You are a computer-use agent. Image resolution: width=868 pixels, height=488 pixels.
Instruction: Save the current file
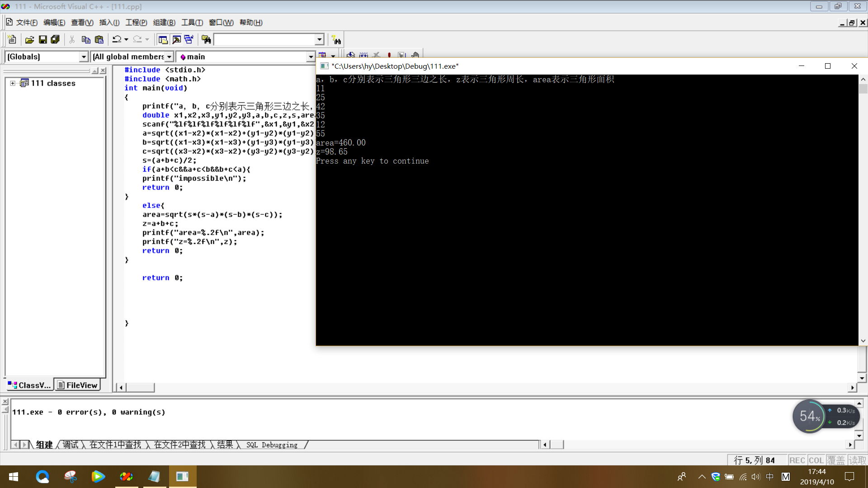(x=42, y=40)
